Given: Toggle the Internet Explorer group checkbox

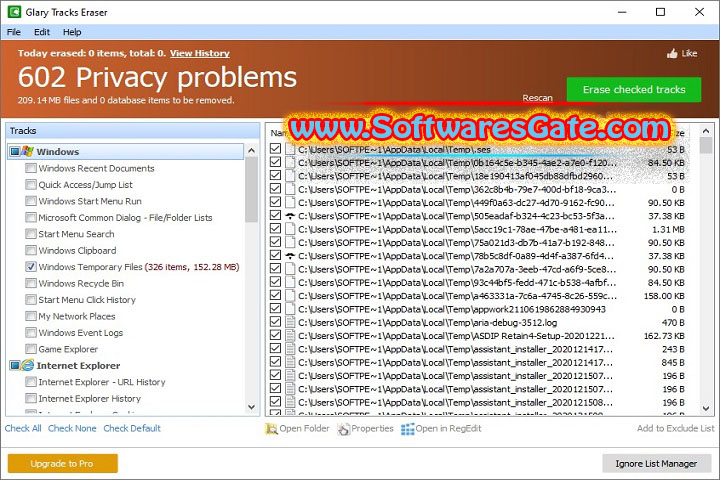Looking at the screenshot, I should coord(15,365).
